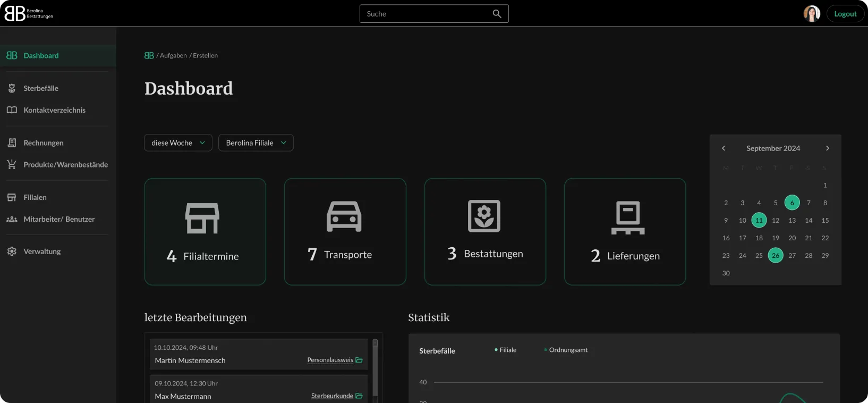Click the Mitarbeiter/Benutzer people icon
The image size is (868, 403).
click(x=12, y=219)
